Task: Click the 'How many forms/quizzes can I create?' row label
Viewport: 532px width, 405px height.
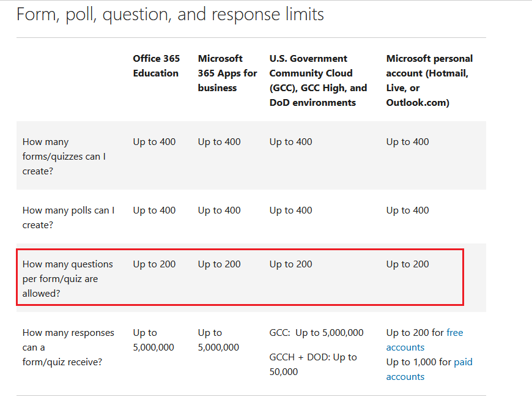Action: pyautogui.click(x=64, y=157)
